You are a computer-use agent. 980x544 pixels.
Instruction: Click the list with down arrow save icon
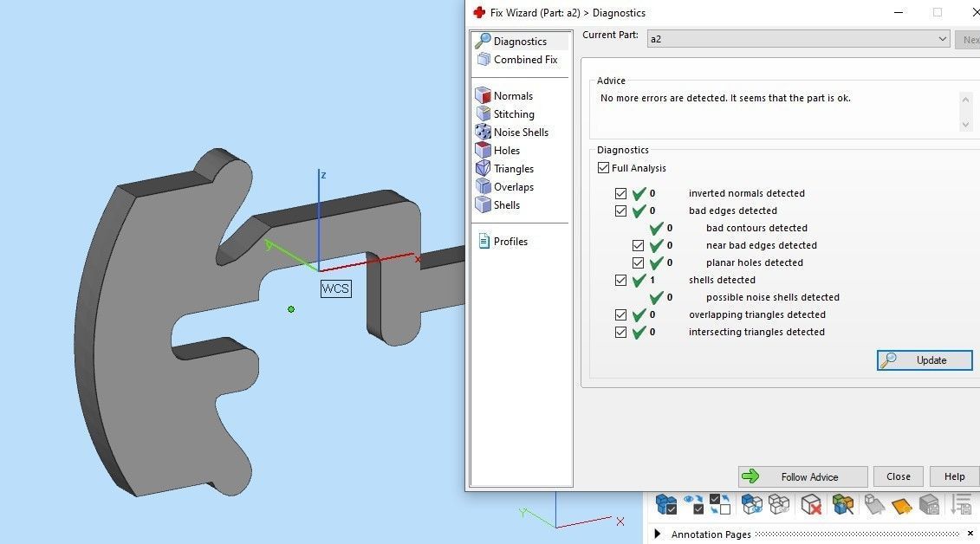click(x=962, y=504)
